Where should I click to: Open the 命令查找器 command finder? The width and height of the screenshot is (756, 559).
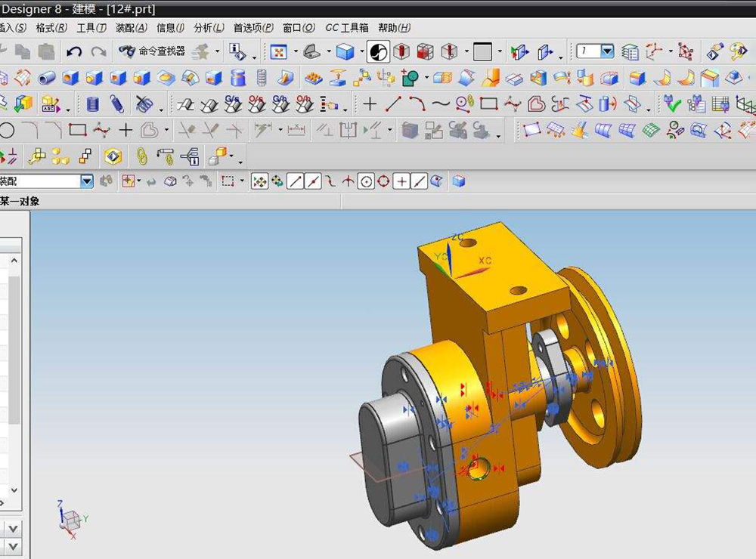point(152,51)
